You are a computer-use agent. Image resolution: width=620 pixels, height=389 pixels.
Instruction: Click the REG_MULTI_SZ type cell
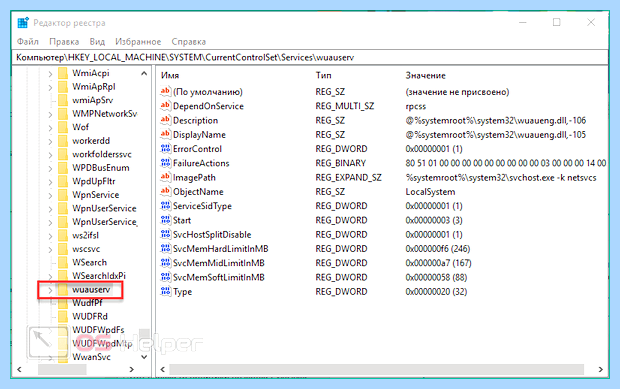click(344, 106)
